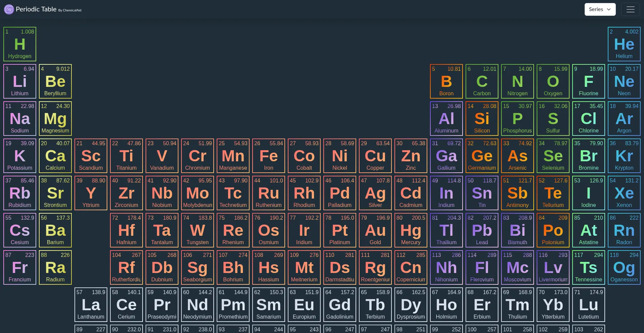Select Uranium-neighbor Radium tile
The height and width of the screenshot is (333, 644).
55,267
